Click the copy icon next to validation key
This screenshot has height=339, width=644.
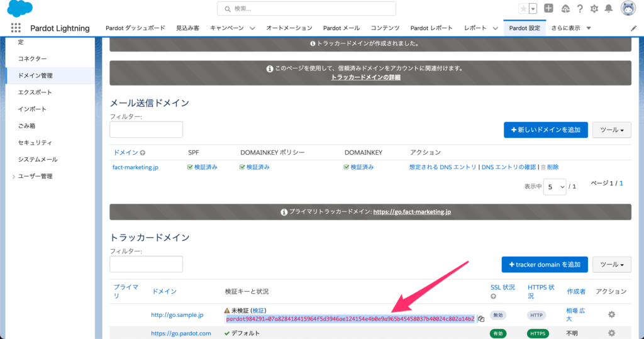coord(481,319)
